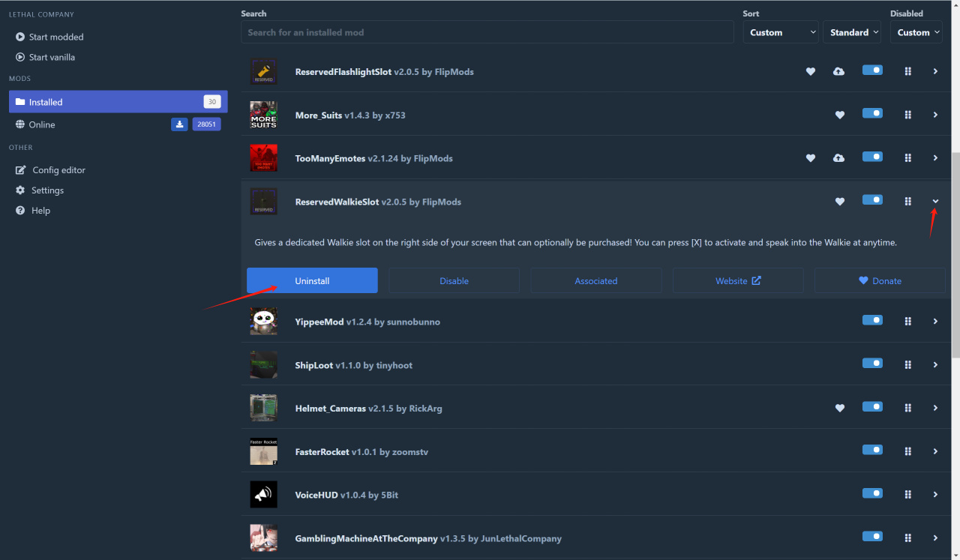960x560 pixels.
Task: Click the drag handle icon on More_Suits row
Action: [x=907, y=115]
